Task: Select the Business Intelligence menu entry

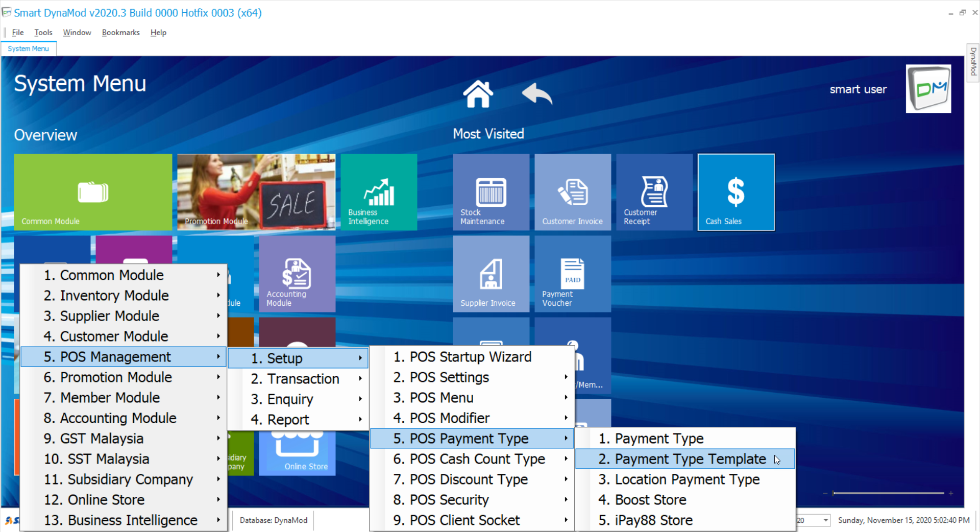Action: click(x=124, y=520)
